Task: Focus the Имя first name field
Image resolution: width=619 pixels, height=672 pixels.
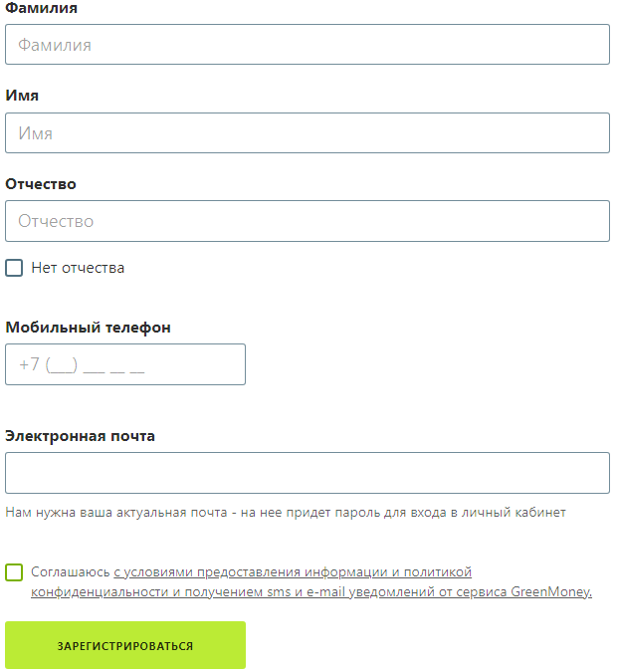Action: (308, 132)
